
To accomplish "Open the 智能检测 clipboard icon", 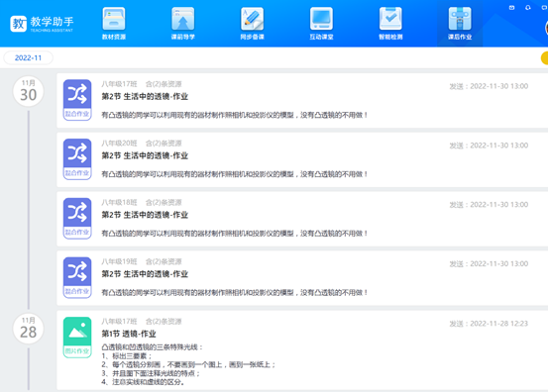I will point(390,19).
